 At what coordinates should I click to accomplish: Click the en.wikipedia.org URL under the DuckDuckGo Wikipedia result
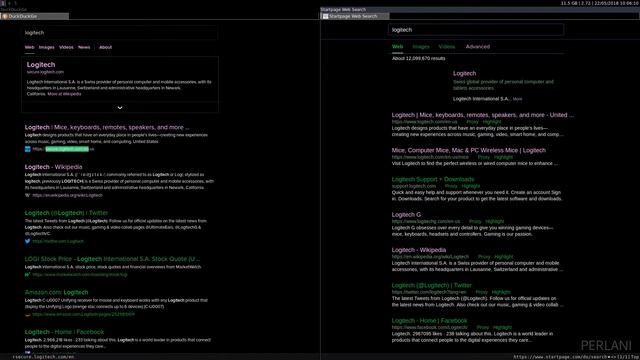pyautogui.click(x=67, y=195)
